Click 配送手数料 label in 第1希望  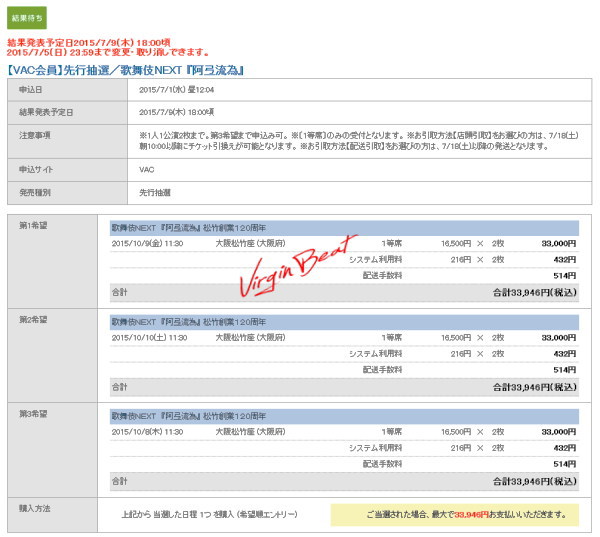(x=382, y=275)
